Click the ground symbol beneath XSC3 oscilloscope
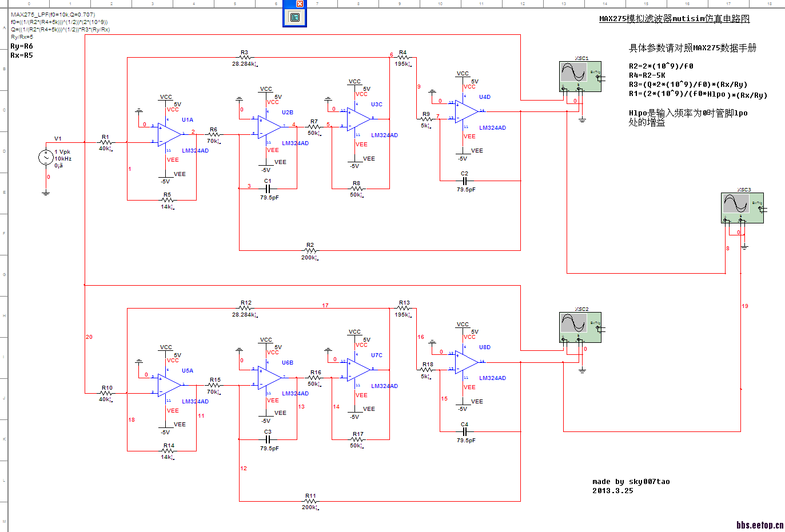Viewport: 785px width, 532px height. tap(744, 247)
